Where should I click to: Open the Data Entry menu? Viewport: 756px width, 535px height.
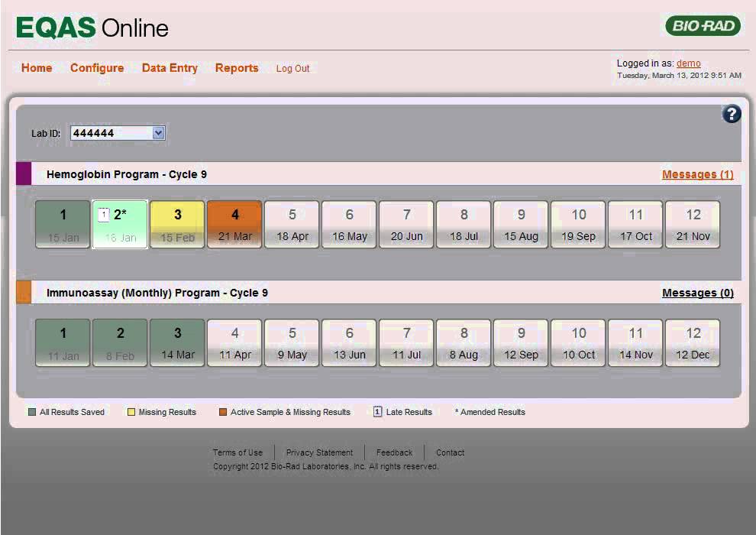(x=170, y=68)
